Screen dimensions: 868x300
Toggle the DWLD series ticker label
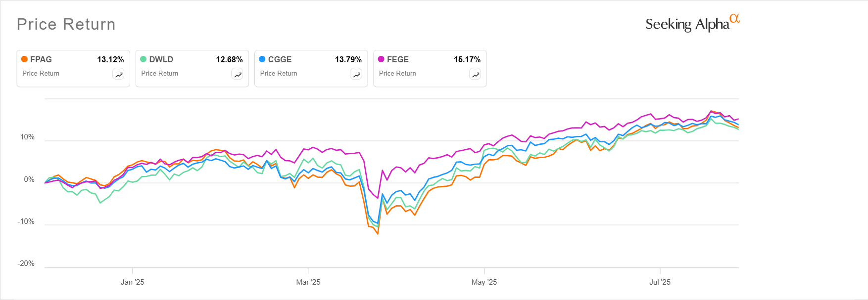tap(161, 59)
